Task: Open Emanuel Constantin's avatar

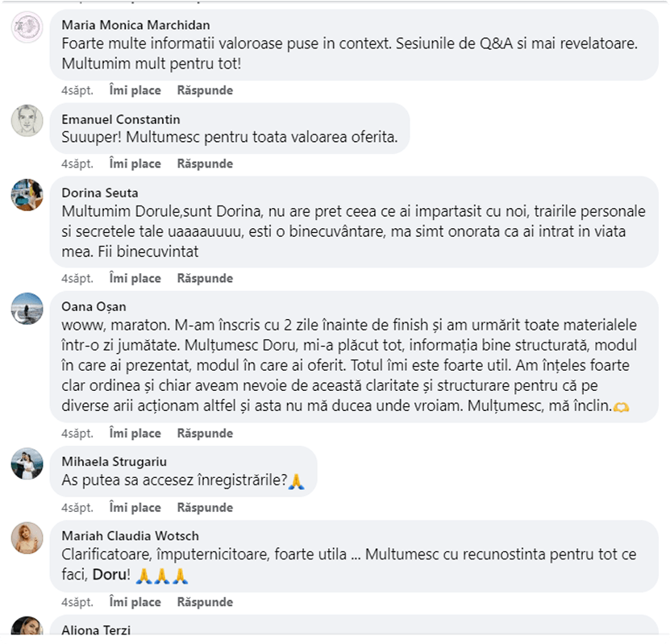Action: coord(27,120)
